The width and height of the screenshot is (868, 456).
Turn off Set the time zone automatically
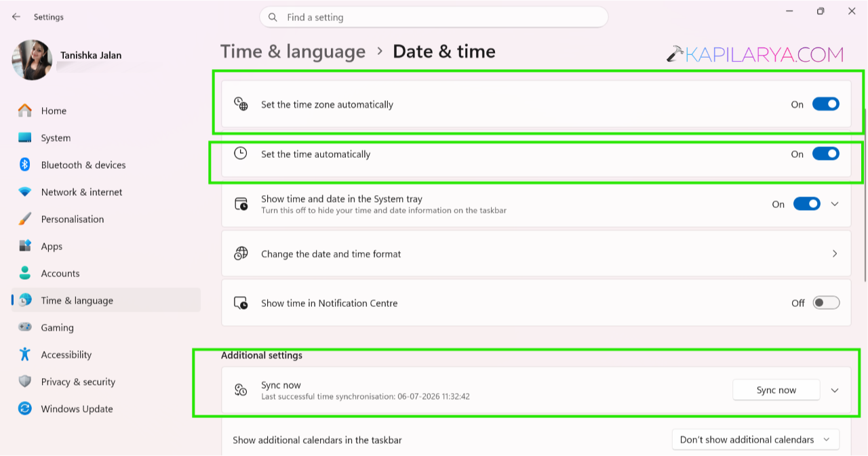click(825, 104)
